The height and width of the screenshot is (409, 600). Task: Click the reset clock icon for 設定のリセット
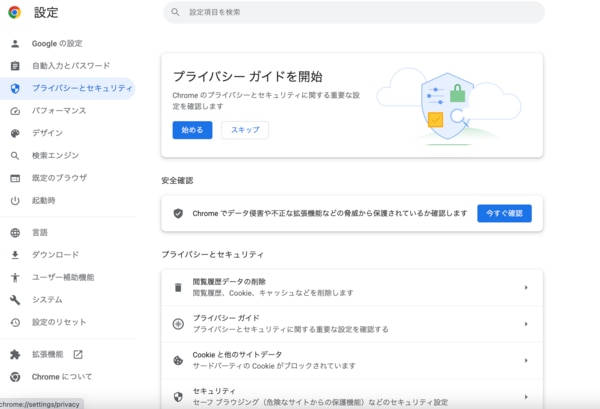pos(15,323)
